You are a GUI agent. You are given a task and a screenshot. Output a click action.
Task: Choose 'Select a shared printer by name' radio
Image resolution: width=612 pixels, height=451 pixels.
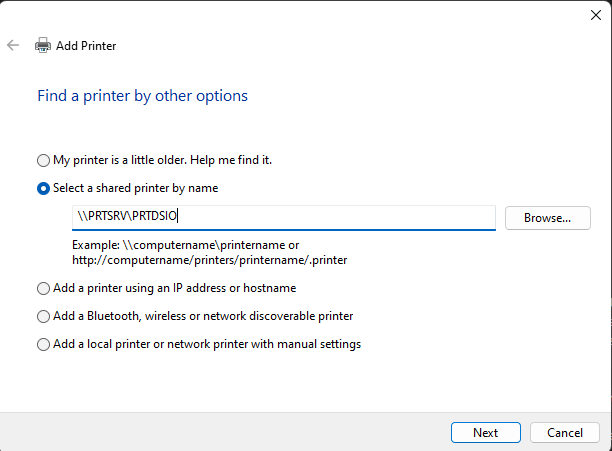(x=43, y=188)
